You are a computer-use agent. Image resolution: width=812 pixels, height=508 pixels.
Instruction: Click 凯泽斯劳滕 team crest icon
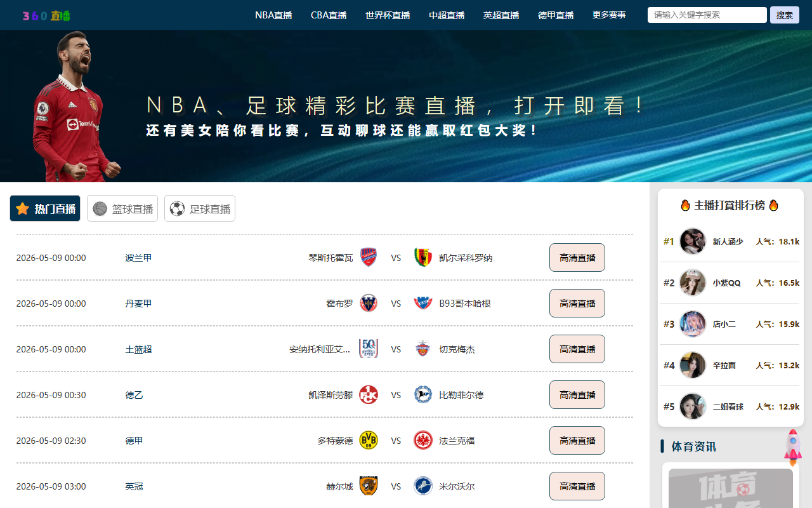point(369,394)
